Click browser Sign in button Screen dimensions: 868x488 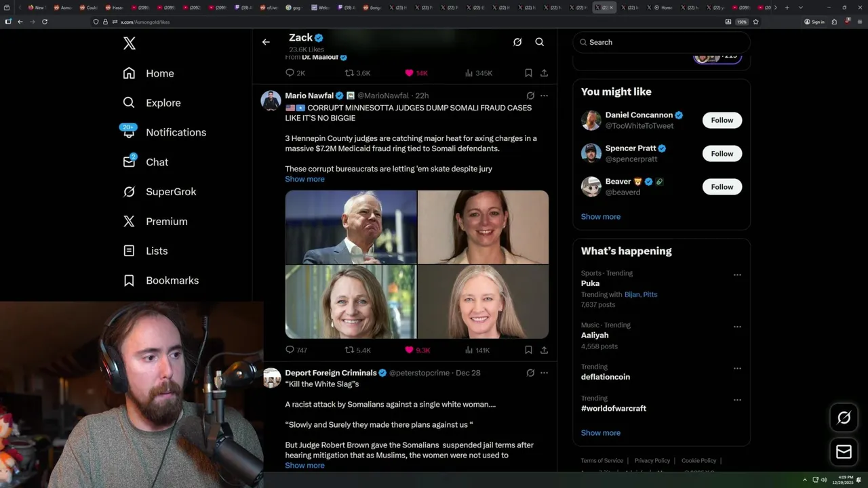coord(814,22)
